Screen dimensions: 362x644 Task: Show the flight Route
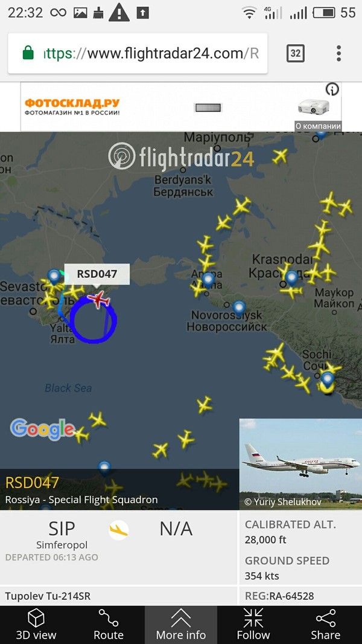point(108,625)
